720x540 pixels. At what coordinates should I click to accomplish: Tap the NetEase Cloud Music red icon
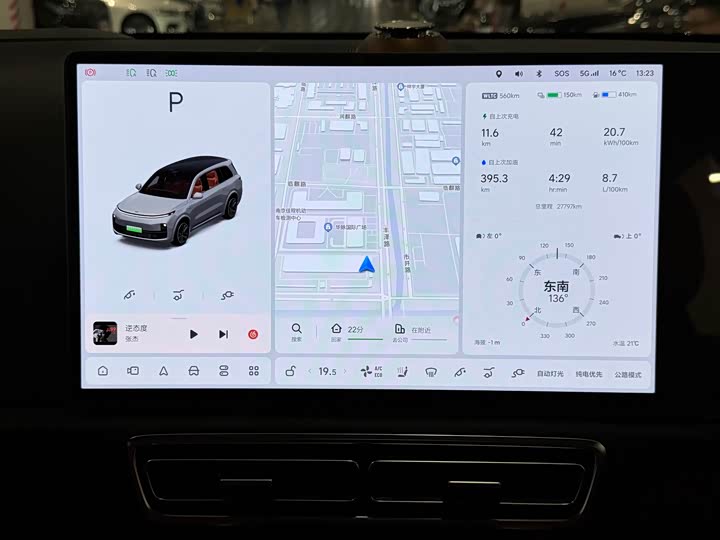(252, 334)
